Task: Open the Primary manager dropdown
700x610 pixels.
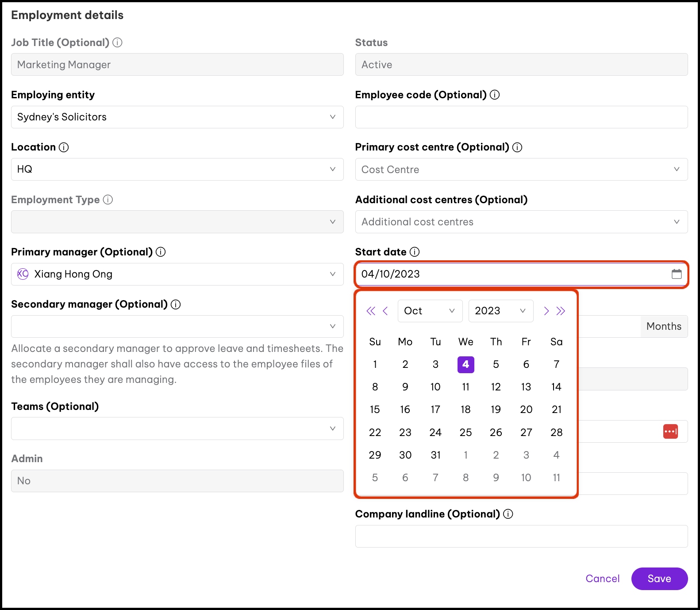Action: coord(177,274)
